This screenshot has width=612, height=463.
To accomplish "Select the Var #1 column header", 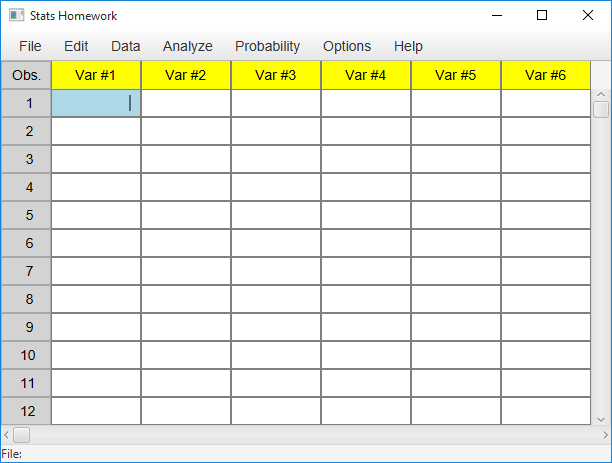I will pos(96,75).
